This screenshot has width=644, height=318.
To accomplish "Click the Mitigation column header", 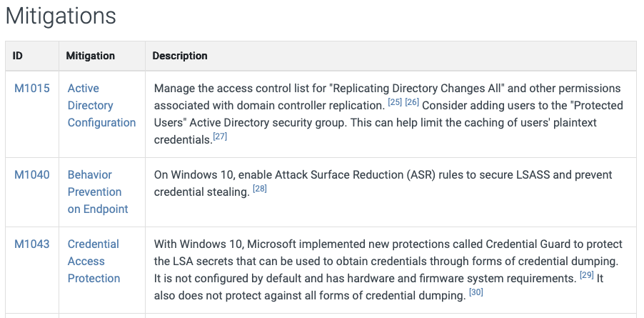I will pos(90,56).
